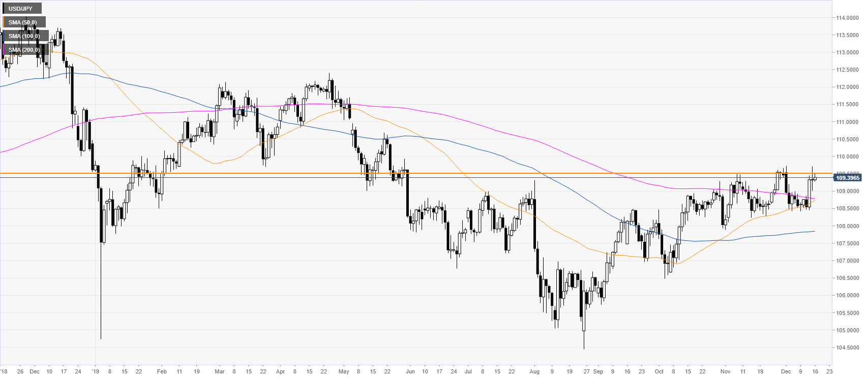Click the Aug label on time axis
The height and width of the screenshot is (378, 868).
pos(534,371)
